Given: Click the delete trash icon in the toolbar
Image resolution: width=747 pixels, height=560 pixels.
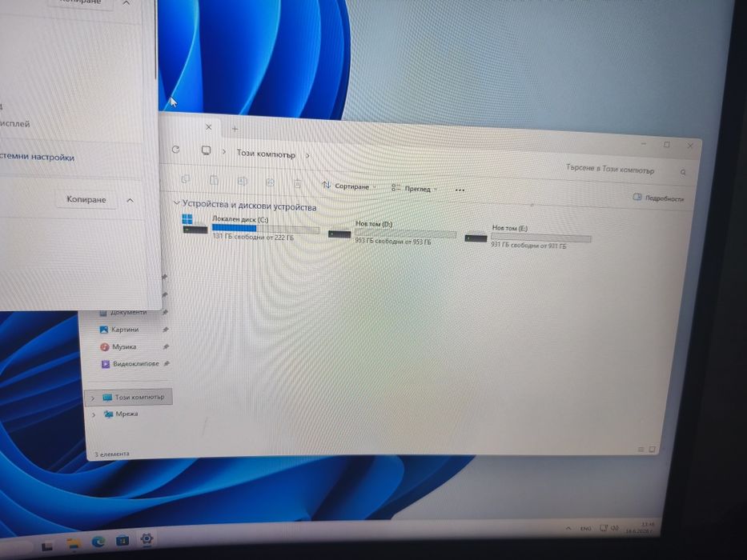Looking at the screenshot, I should (298, 183).
